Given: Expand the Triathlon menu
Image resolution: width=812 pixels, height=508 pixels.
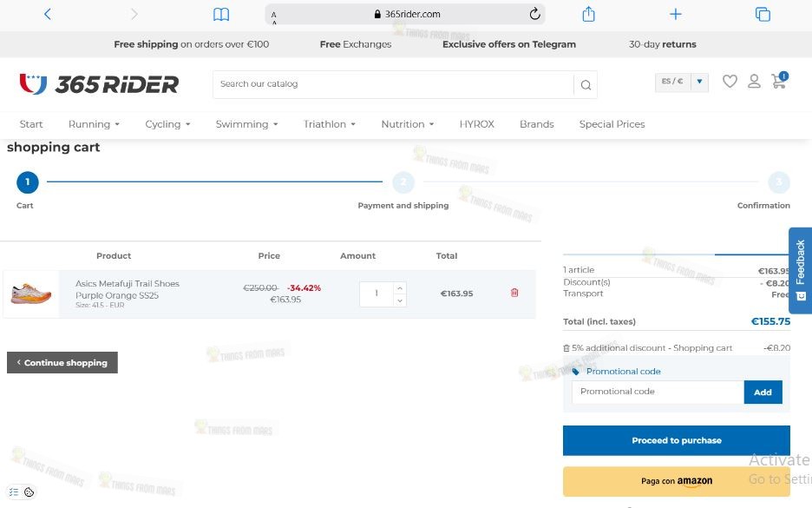Looking at the screenshot, I should pos(329,124).
